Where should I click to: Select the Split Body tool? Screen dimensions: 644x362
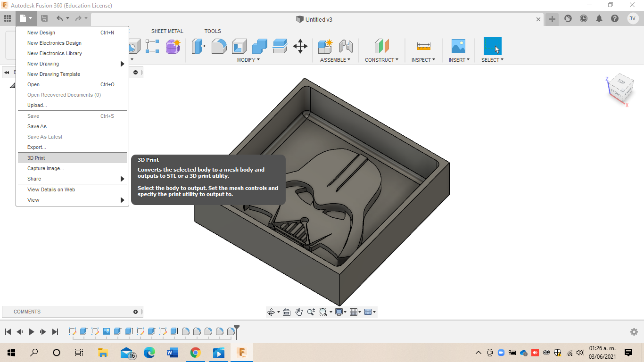point(280,46)
